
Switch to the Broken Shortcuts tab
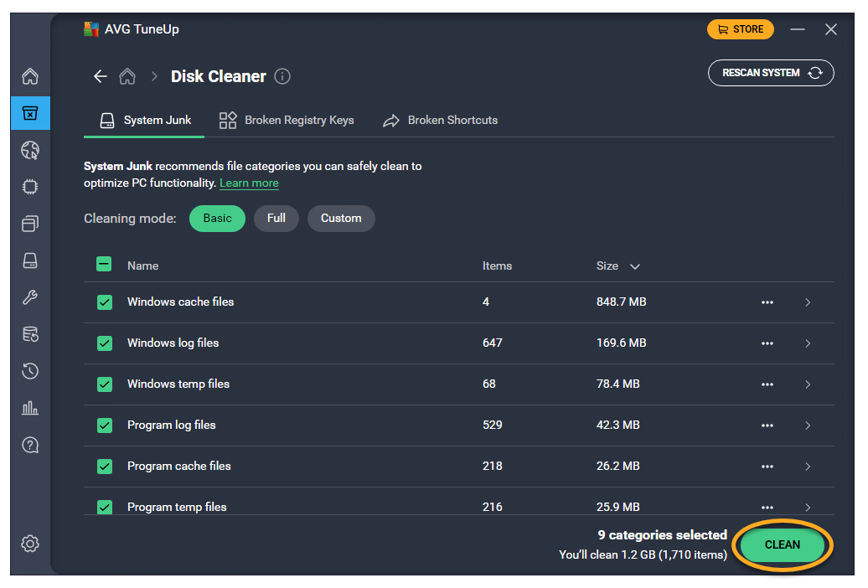[x=440, y=121]
